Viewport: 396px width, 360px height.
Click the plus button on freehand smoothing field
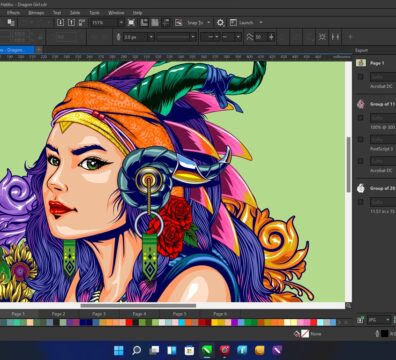[271, 37]
